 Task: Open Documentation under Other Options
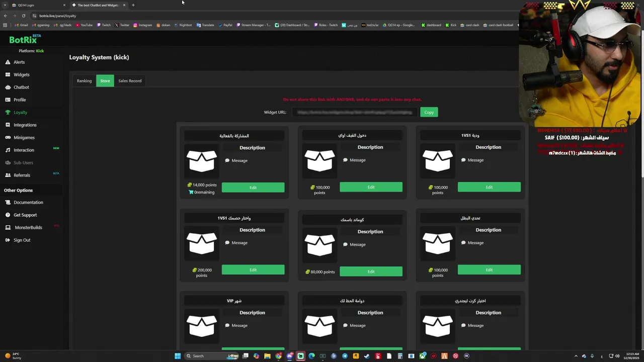pos(28,202)
